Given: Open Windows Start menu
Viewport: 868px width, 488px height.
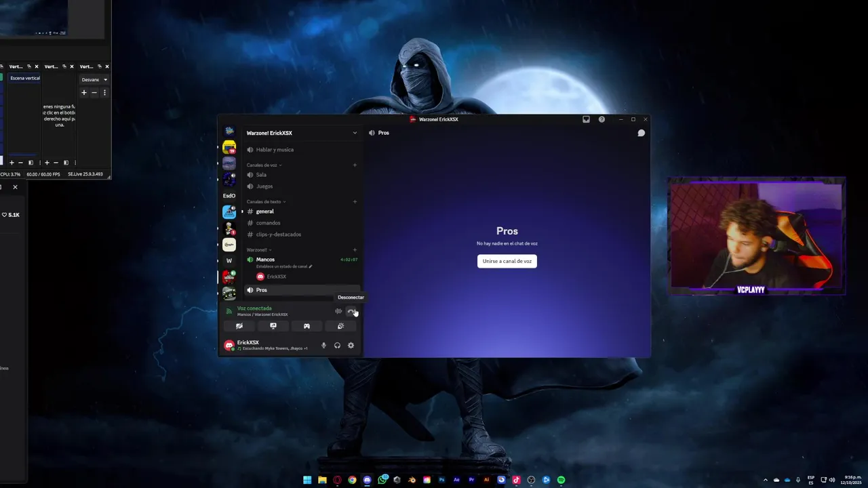Looking at the screenshot, I should [x=307, y=480].
